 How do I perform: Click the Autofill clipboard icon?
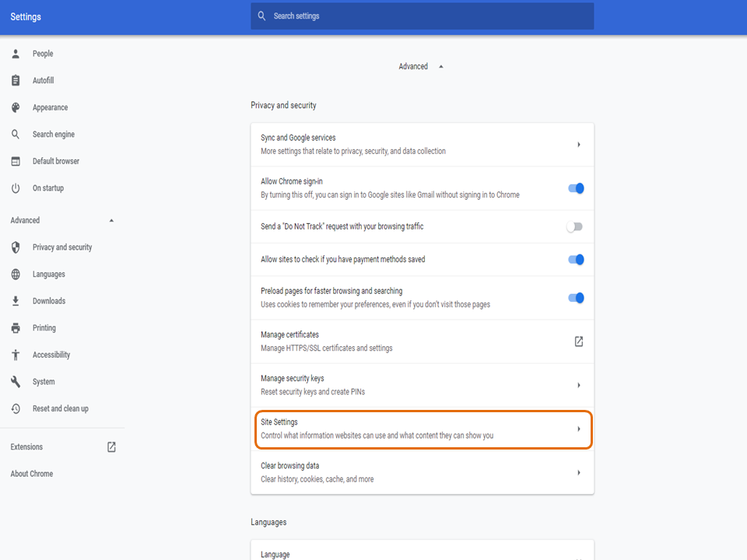[x=16, y=81]
